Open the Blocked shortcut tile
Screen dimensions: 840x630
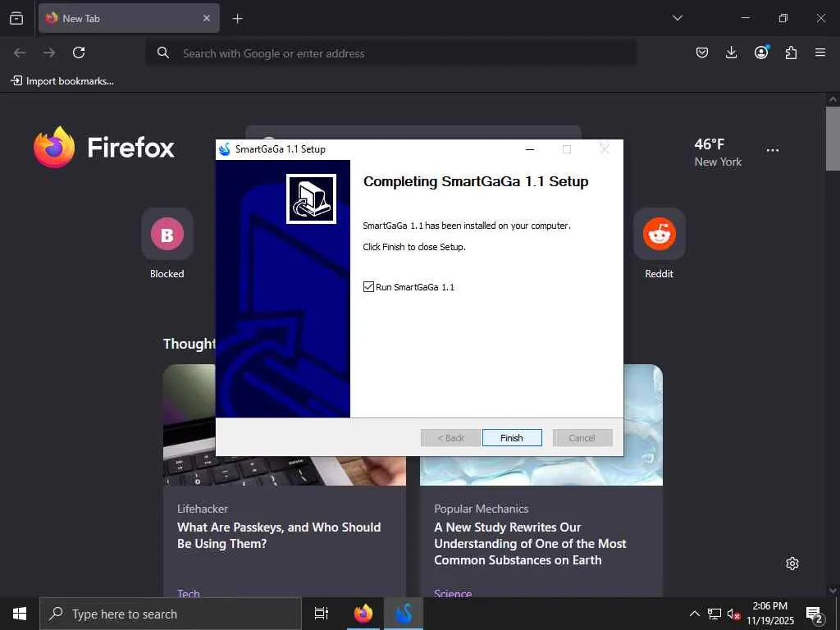tap(167, 244)
